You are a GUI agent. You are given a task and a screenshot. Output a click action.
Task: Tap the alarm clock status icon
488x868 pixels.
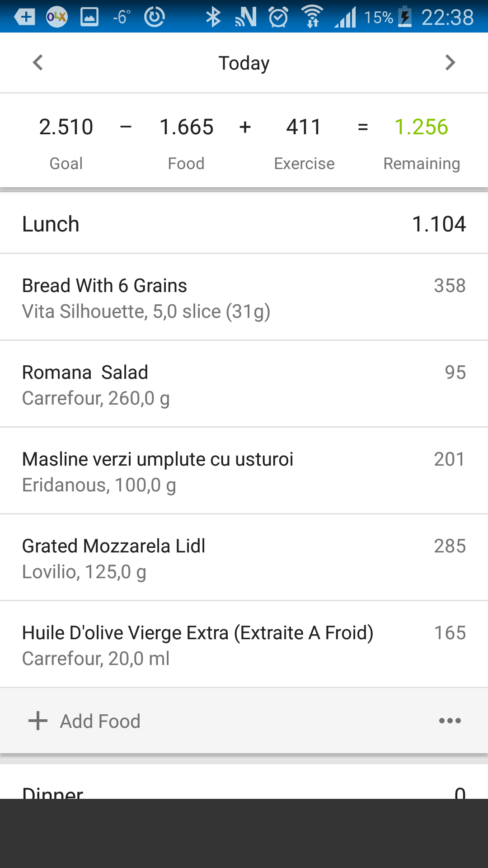point(278,17)
